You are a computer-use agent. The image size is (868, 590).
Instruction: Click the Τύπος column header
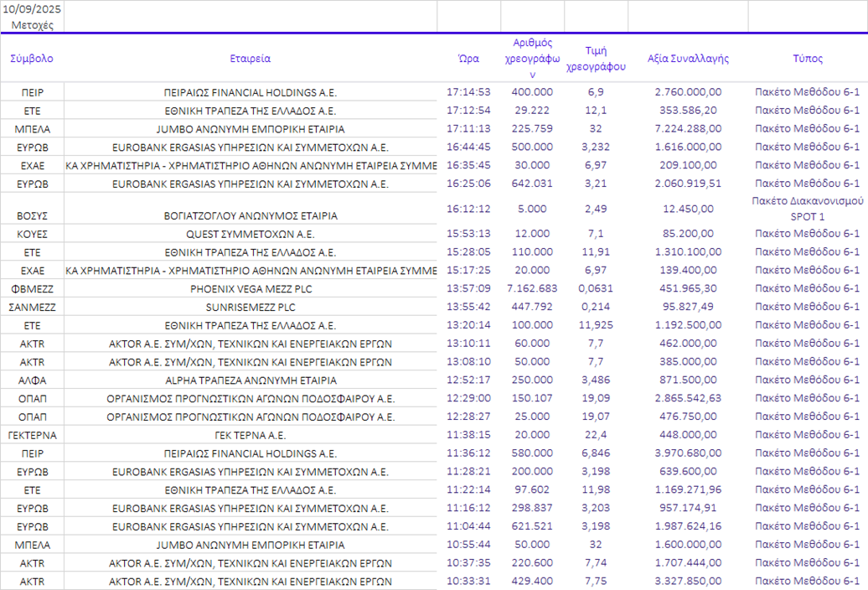click(x=808, y=59)
